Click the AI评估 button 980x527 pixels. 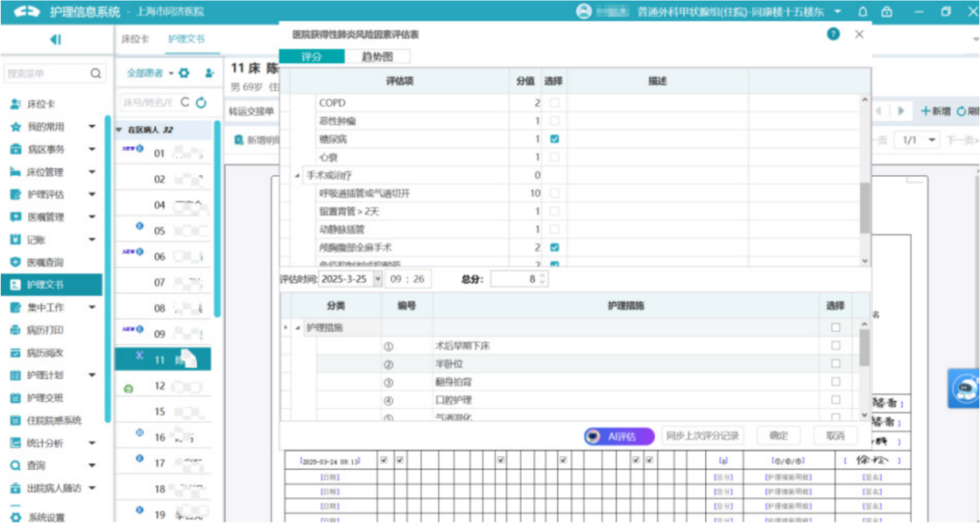619,436
